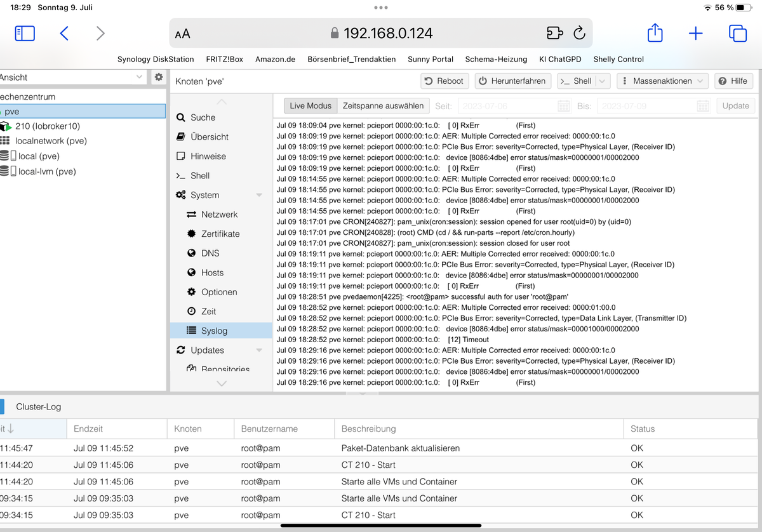This screenshot has height=532, width=762.
Task: Show all tabs overview icon
Action: point(737,33)
